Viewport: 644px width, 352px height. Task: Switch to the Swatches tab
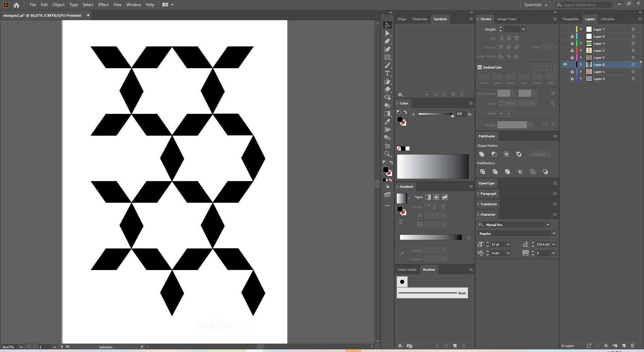click(x=420, y=19)
